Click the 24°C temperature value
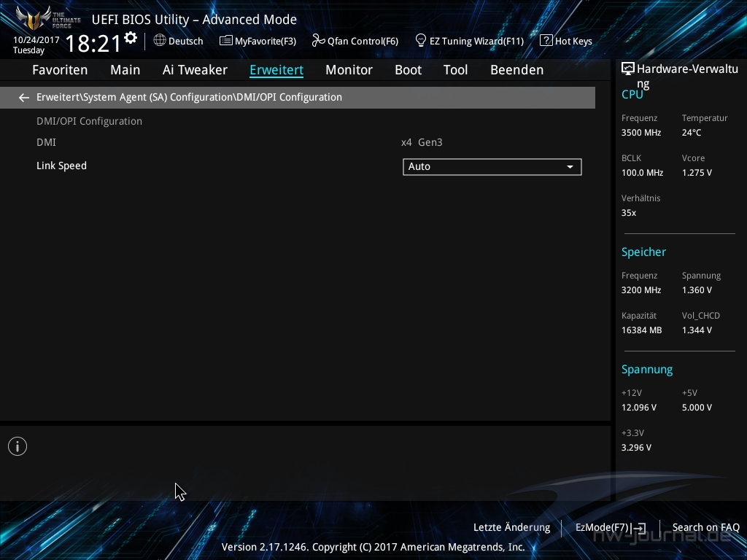Screen dimensions: 747x560 point(692,133)
